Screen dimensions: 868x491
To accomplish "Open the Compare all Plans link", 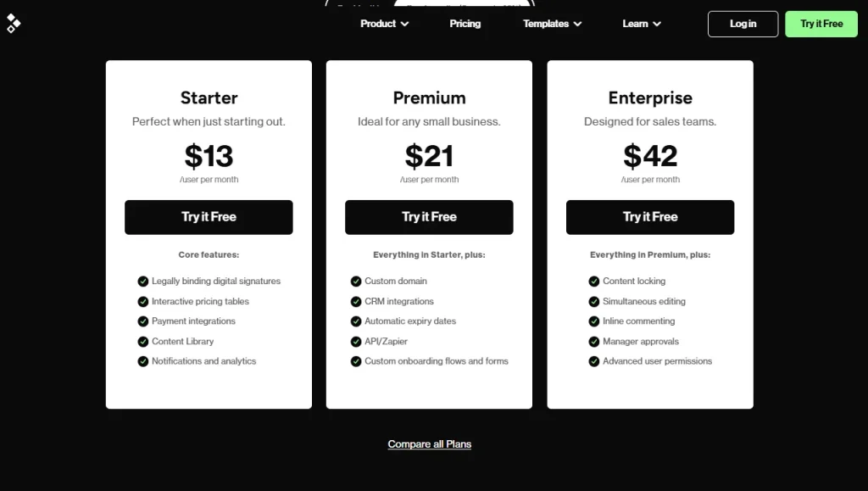I will point(430,444).
